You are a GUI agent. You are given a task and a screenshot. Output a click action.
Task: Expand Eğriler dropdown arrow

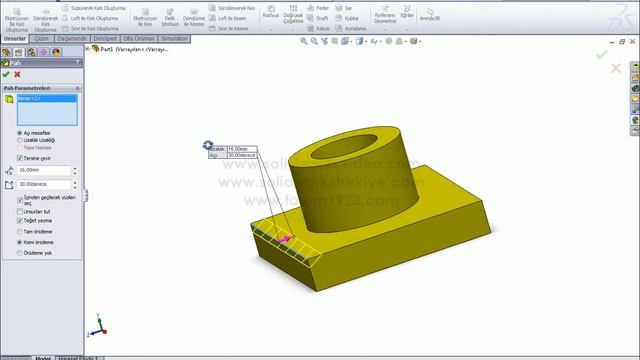tap(407, 30)
